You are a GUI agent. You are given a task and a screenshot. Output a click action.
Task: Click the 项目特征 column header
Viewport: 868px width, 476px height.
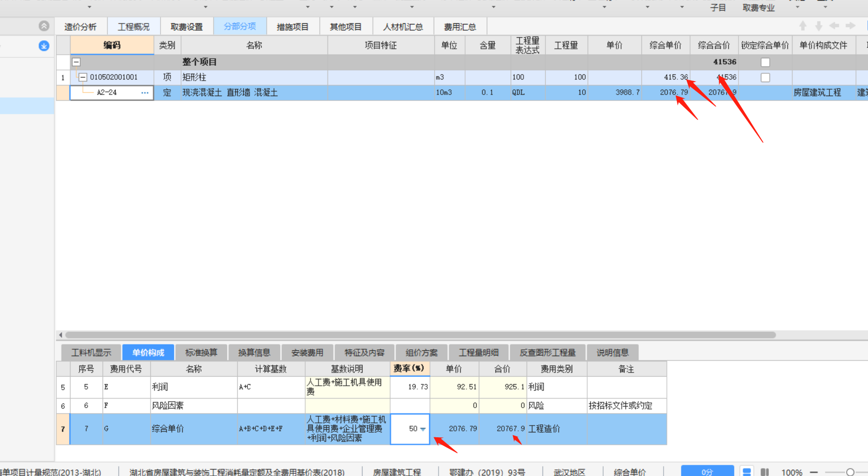381,45
